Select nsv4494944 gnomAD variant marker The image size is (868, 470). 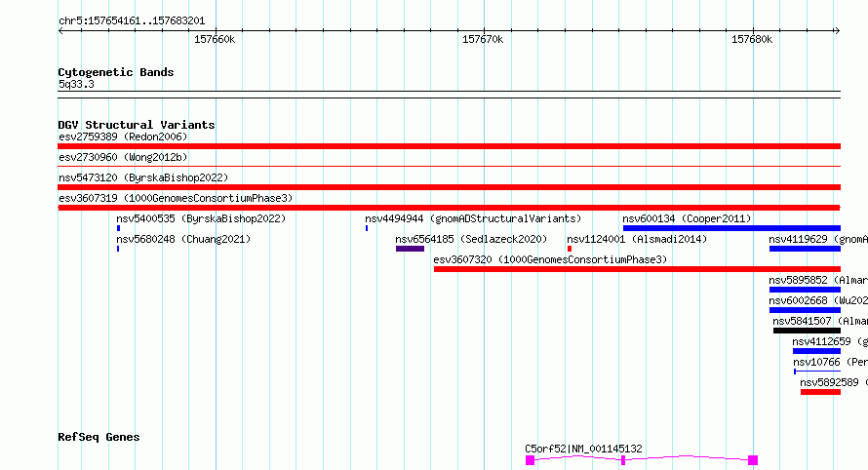[367, 228]
